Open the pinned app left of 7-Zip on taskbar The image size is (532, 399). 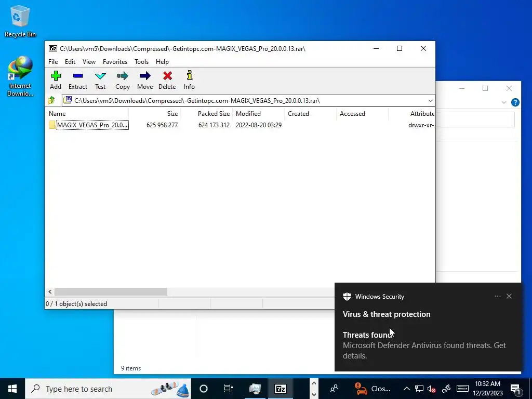point(255,389)
